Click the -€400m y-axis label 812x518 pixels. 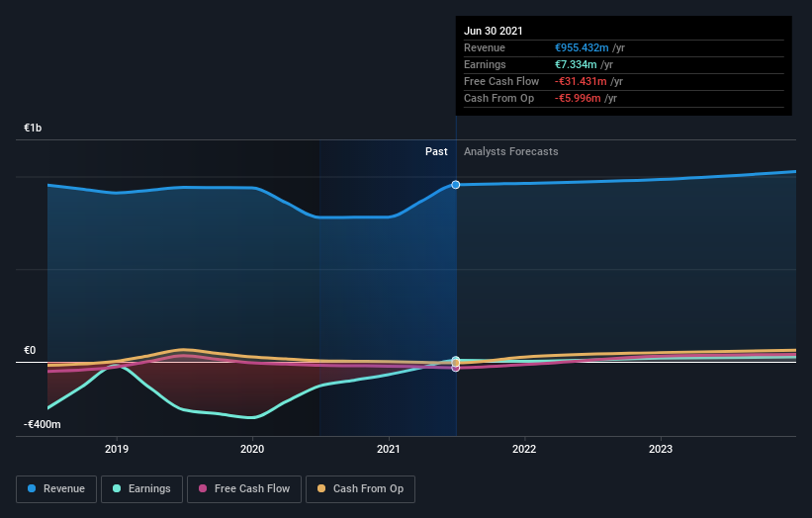point(42,424)
